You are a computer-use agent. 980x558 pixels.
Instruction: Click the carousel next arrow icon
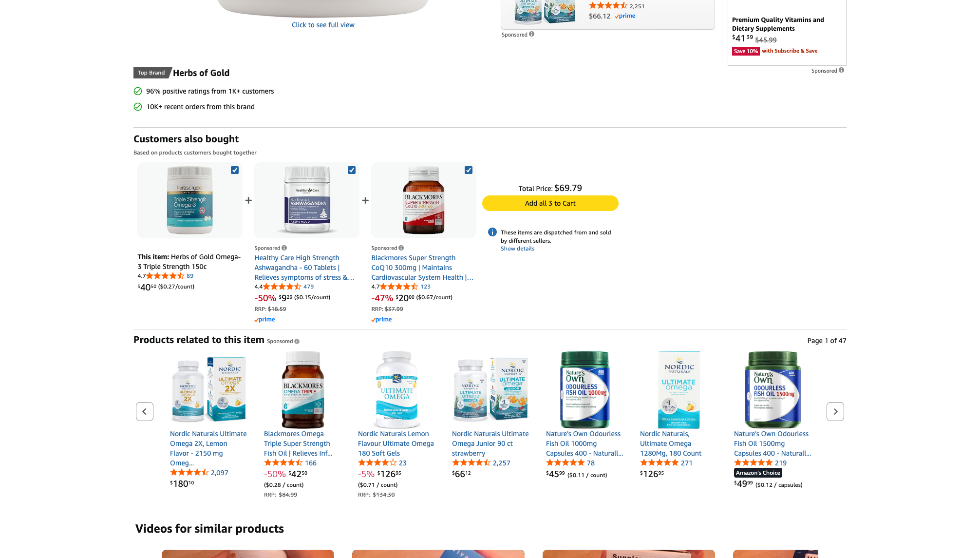click(x=835, y=412)
